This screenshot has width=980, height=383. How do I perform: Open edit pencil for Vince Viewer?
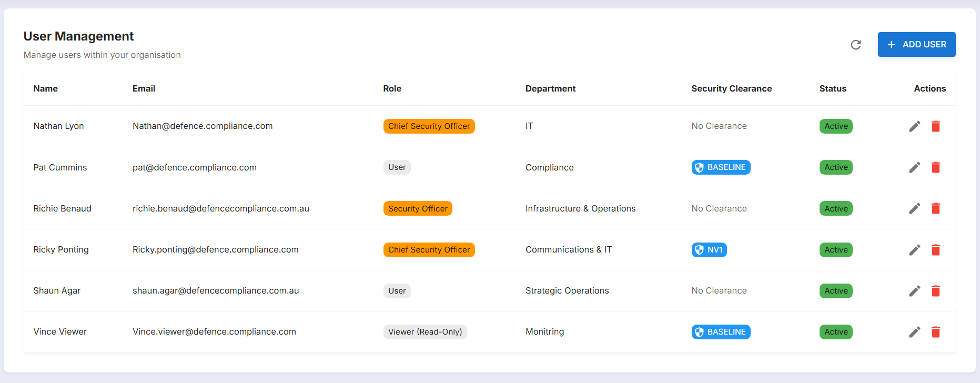915,332
